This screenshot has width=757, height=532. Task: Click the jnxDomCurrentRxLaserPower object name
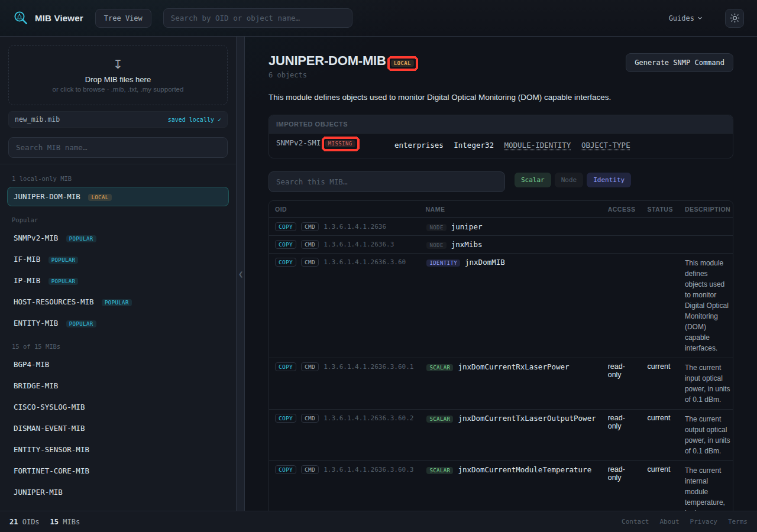(513, 367)
